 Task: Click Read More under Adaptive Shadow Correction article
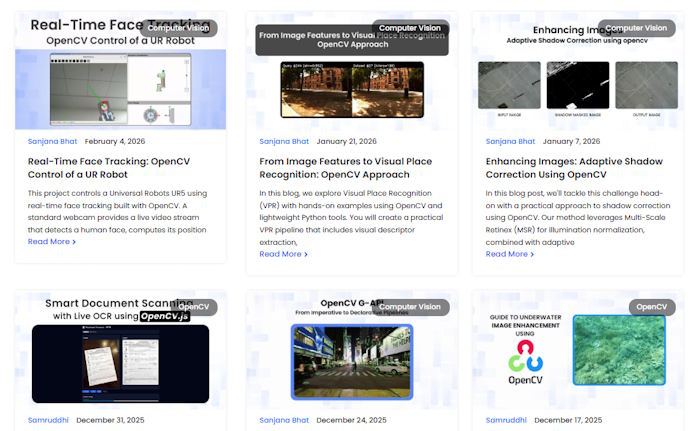tap(510, 254)
